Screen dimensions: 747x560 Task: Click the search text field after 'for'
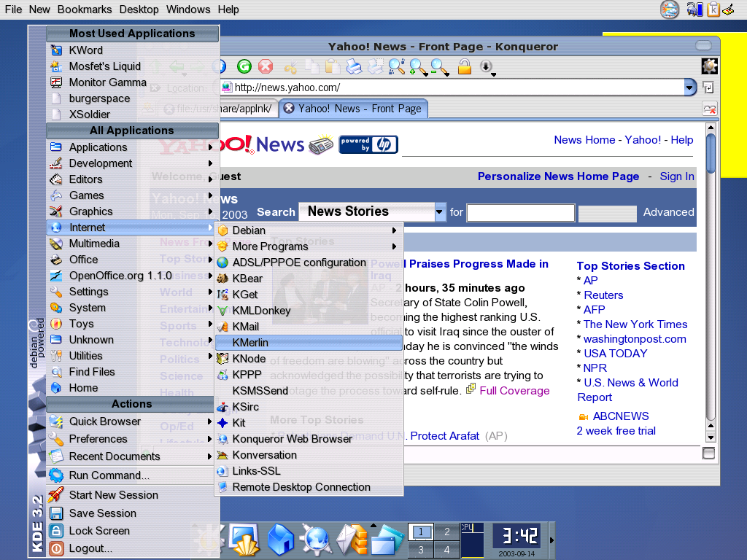(x=520, y=212)
